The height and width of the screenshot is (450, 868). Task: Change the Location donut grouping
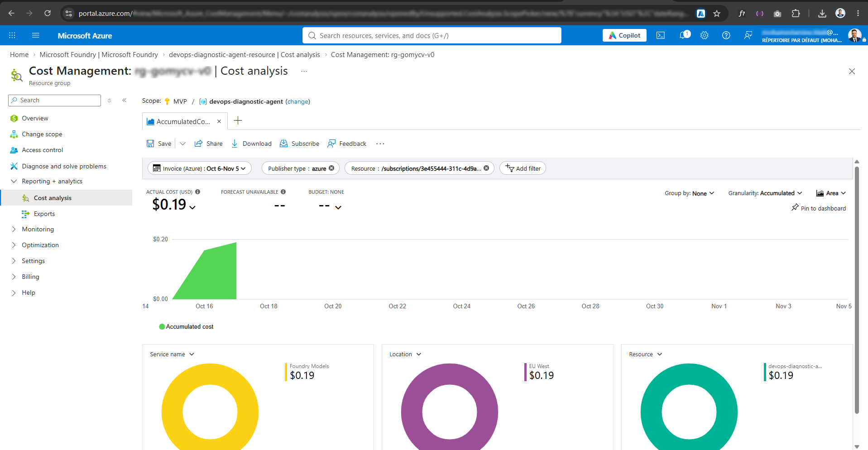tap(405, 354)
